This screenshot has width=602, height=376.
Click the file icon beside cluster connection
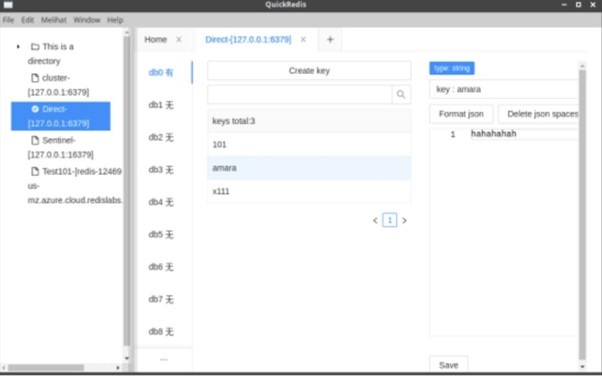point(35,78)
